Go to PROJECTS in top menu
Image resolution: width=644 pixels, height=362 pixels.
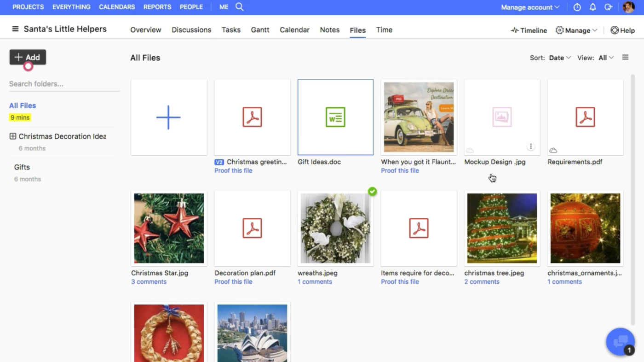(x=28, y=7)
